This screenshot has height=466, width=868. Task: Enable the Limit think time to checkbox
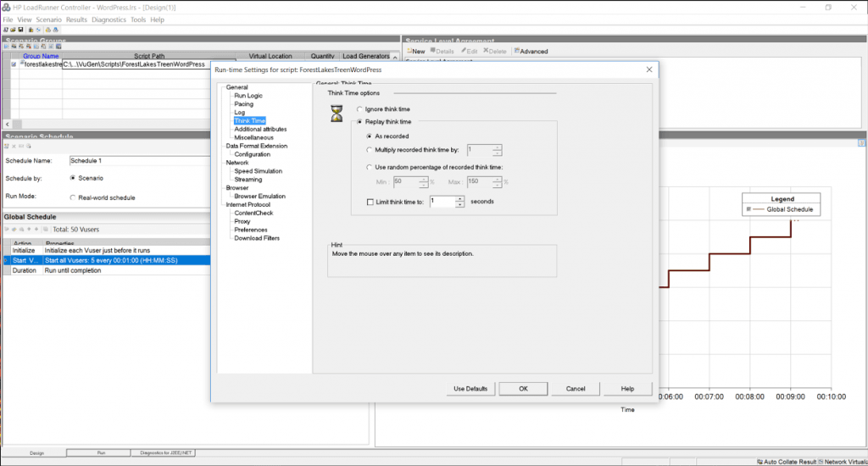pyautogui.click(x=370, y=202)
